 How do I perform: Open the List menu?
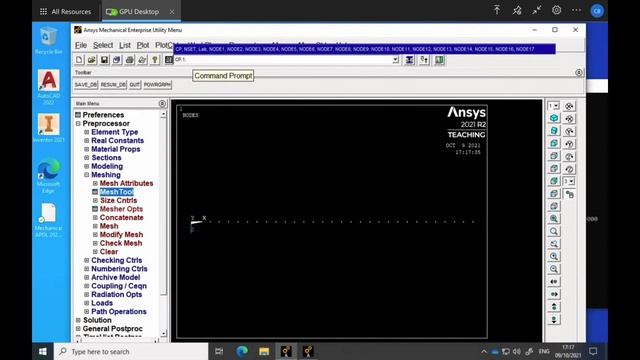125,45
